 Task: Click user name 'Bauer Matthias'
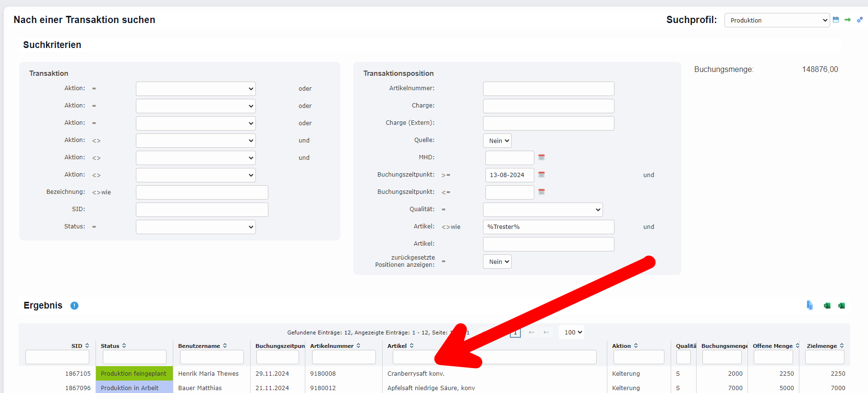pos(200,388)
